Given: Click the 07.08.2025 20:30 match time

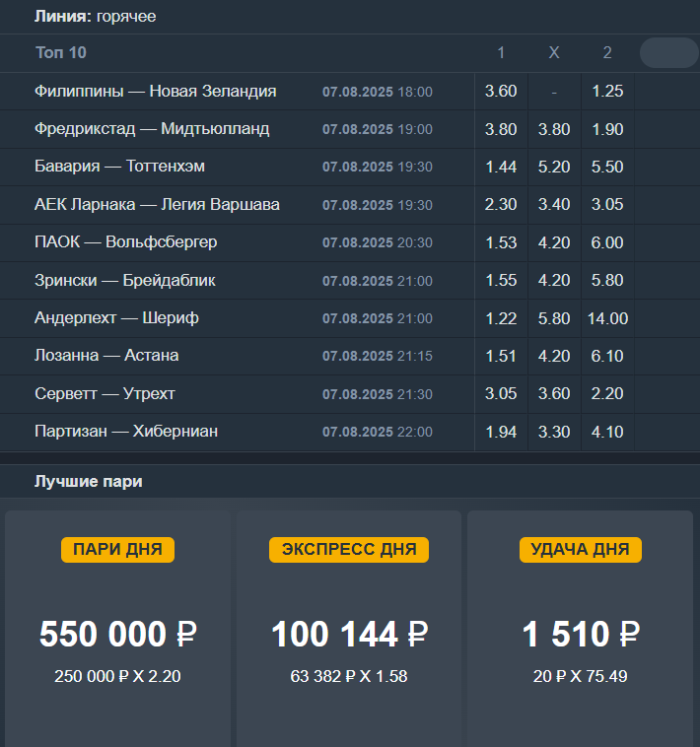Looking at the screenshot, I should click(378, 242).
